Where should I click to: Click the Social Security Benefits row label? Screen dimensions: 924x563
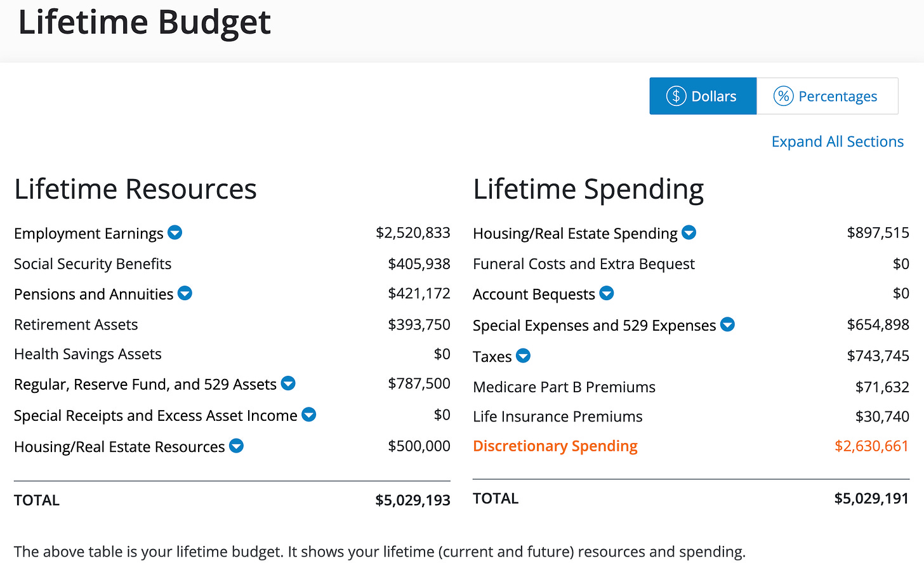pyautogui.click(x=93, y=264)
